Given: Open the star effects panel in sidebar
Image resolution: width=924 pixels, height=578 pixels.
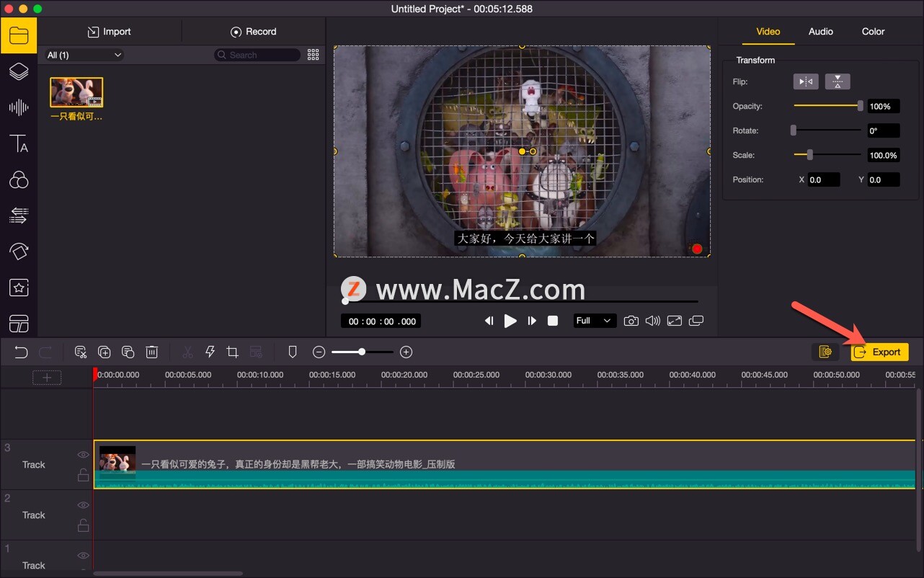Looking at the screenshot, I should [x=19, y=288].
